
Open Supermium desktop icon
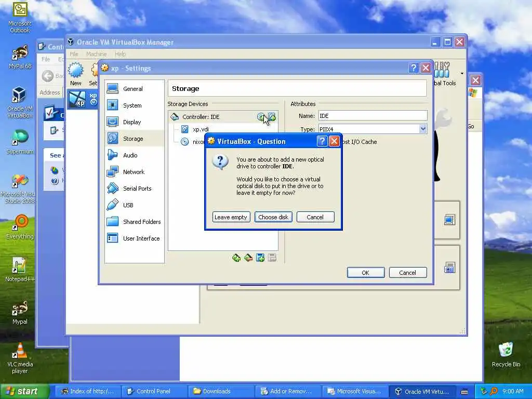pyautogui.click(x=20, y=142)
